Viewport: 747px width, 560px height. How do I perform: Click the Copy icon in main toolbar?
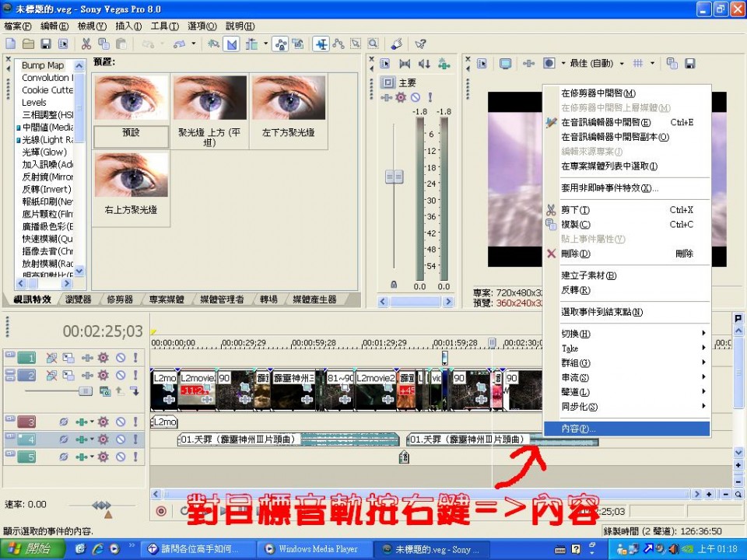click(x=103, y=44)
